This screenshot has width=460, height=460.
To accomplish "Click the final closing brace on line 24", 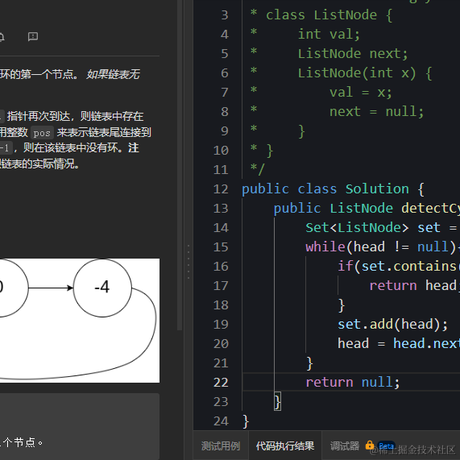I will (x=246, y=421).
